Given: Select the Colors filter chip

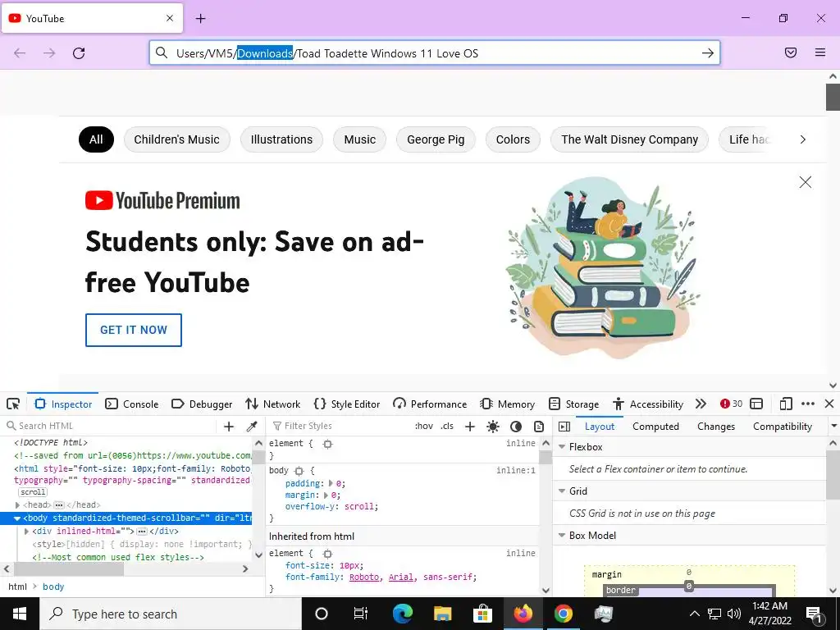Looking at the screenshot, I should coord(513,139).
